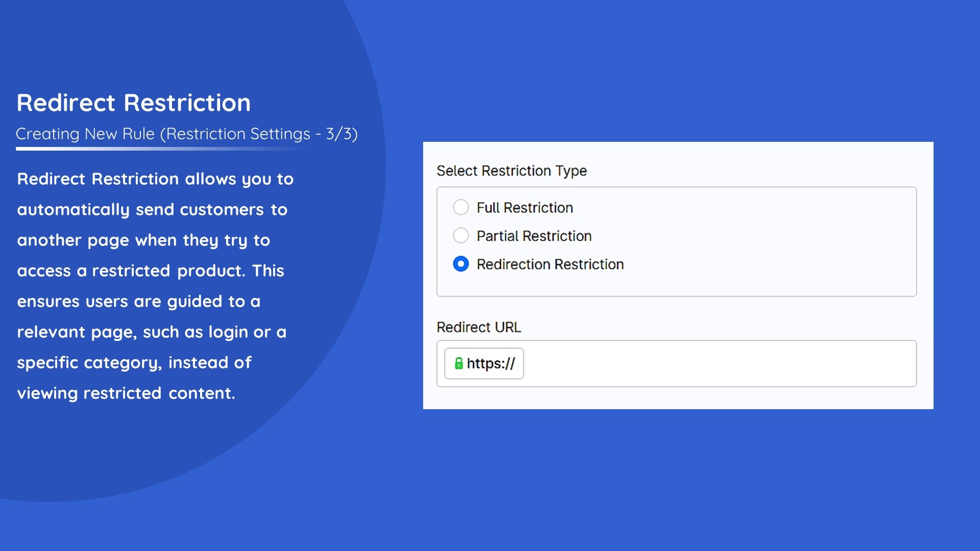The image size is (980, 551).
Task: Click the Partial Restriction label text
Action: tap(534, 236)
